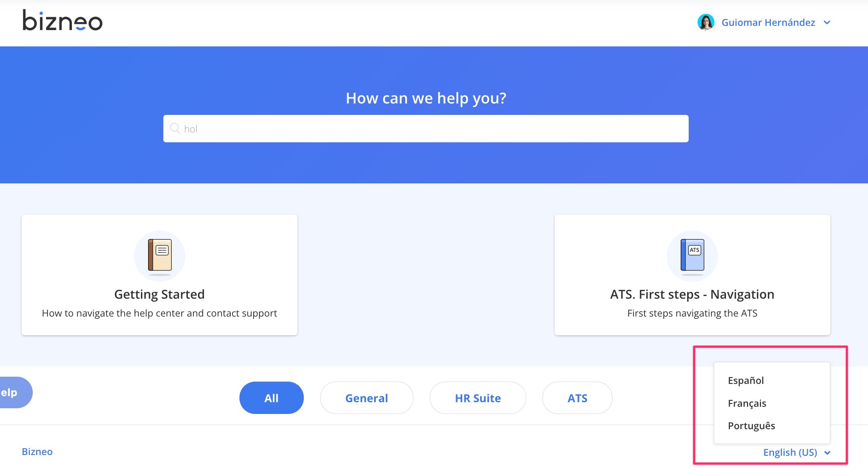Click the Getting Started book icon
The width and height of the screenshot is (868, 468).
160,256
